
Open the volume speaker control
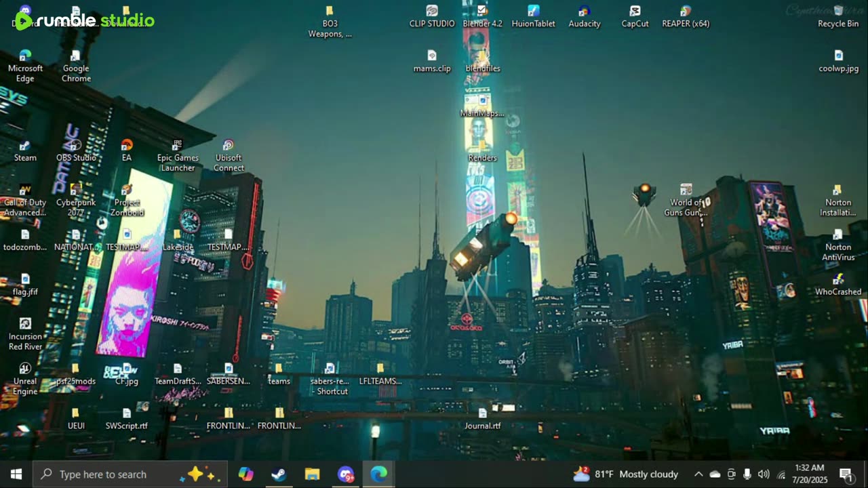tap(764, 474)
